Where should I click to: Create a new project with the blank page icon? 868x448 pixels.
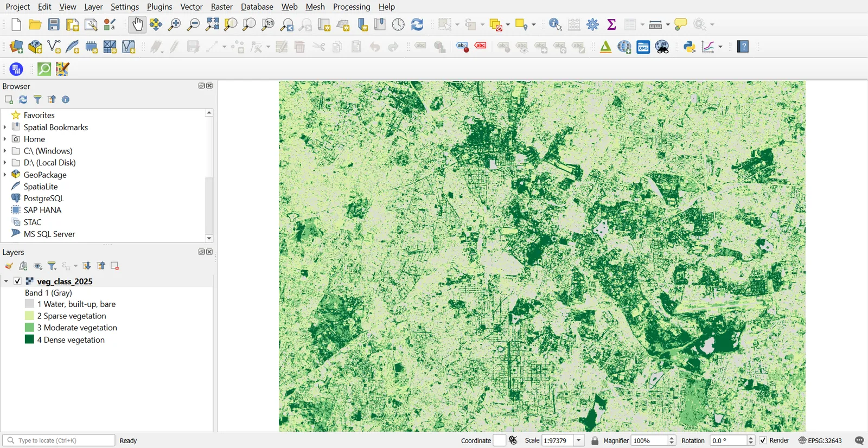(x=16, y=24)
